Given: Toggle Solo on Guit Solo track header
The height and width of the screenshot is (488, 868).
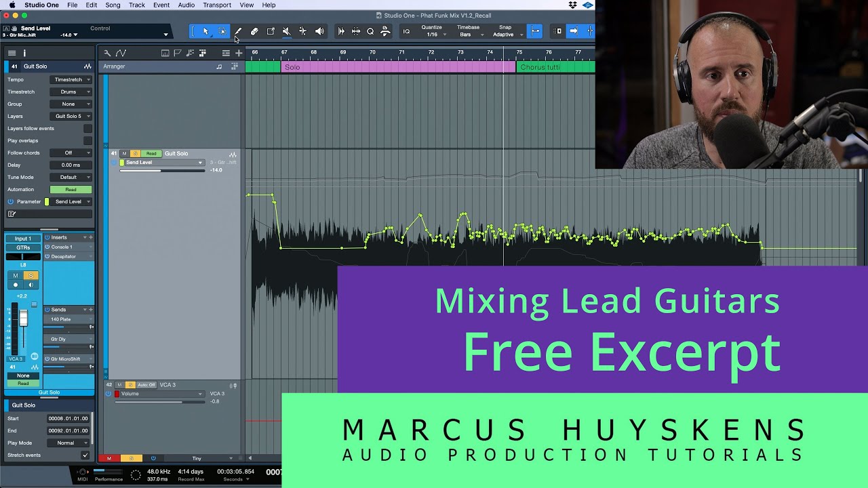Looking at the screenshot, I should [x=135, y=154].
